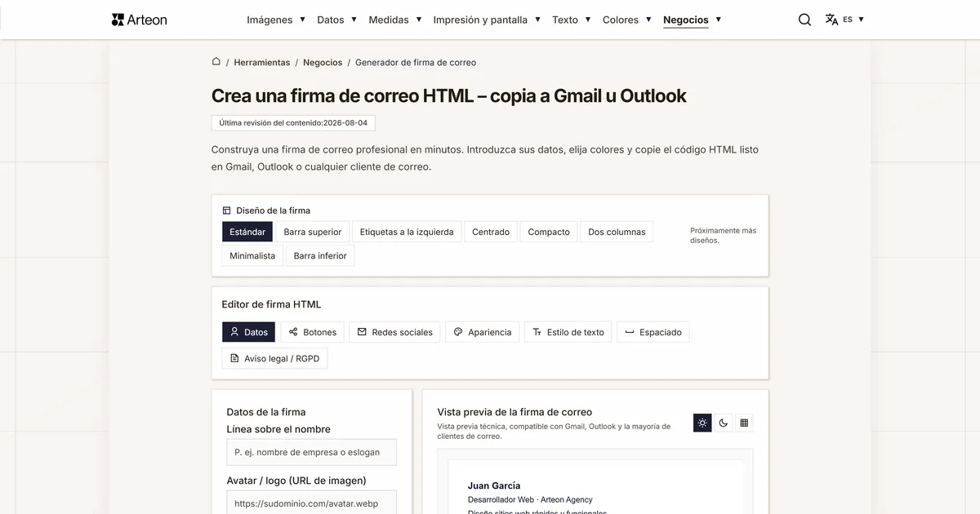Click the Arteon logo
Viewport: 980px width, 514px height.
point(139,20)
